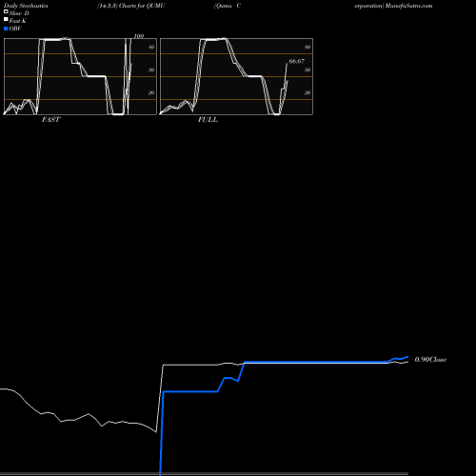Click the 80 level label in FULL chart
Screen dimensions: 476x476
(x=307, y=47)
